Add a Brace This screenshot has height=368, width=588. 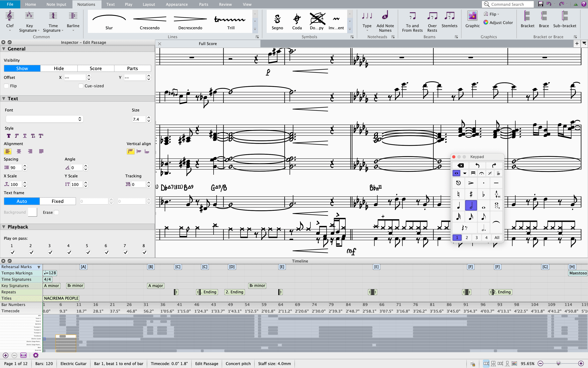click(x=544, y=19)
